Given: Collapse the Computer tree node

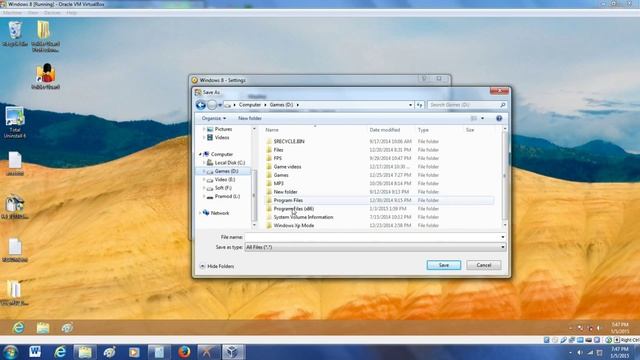Looking at the screenshot, I should (200, 154).
